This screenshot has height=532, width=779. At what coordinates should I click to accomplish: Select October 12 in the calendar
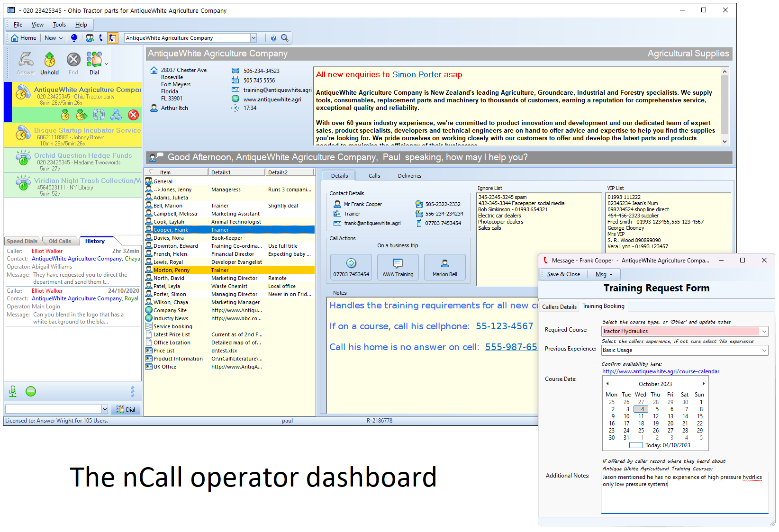[656, 416]
